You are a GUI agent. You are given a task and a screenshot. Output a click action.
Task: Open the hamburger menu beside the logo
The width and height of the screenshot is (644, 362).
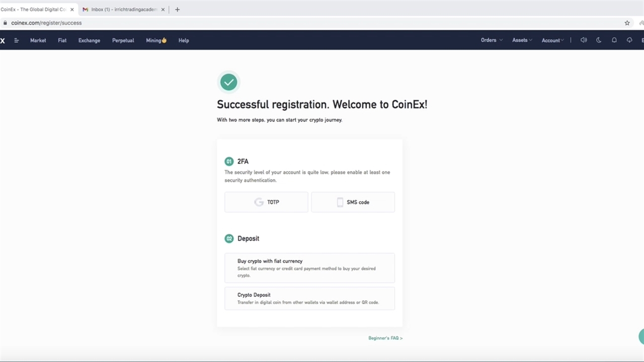(x=17, y=40)
